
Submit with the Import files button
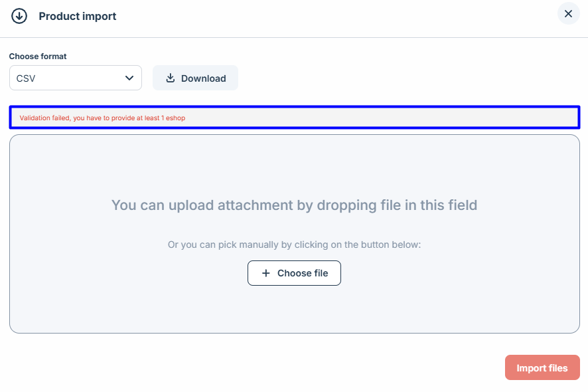[542, 367]
